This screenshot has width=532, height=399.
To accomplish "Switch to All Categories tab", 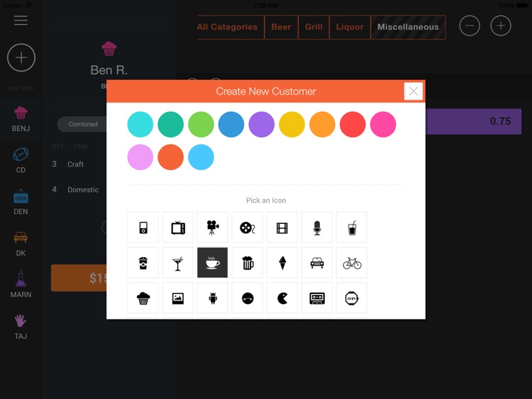I will [x=231, y=27].
